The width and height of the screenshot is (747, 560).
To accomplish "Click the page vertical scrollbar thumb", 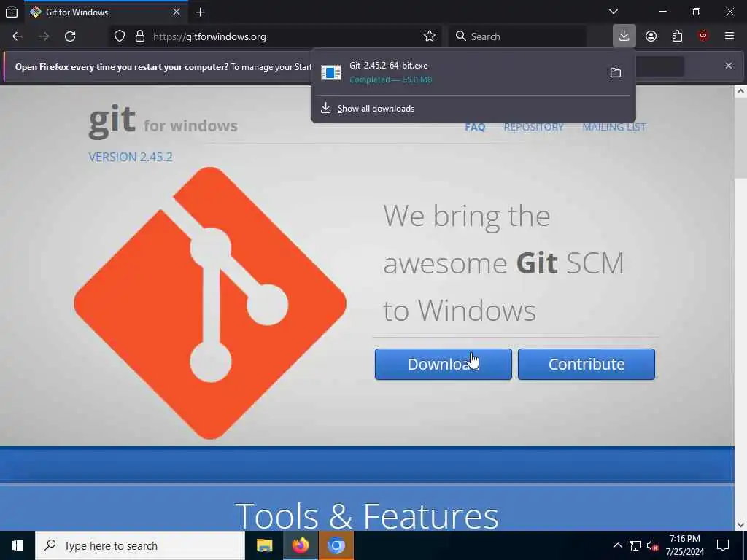I will pyautogui.click(x=740, y=139).
